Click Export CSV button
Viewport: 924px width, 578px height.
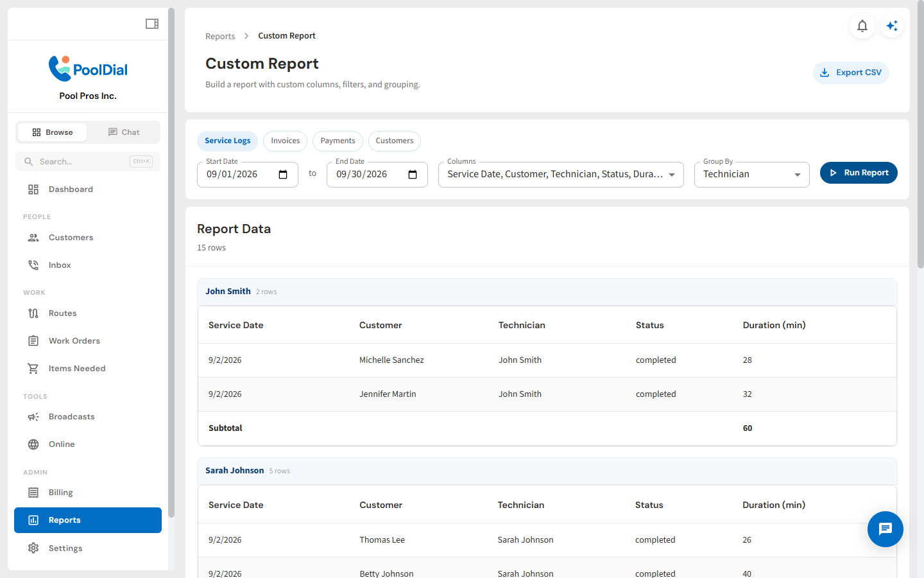click(851, 73)
